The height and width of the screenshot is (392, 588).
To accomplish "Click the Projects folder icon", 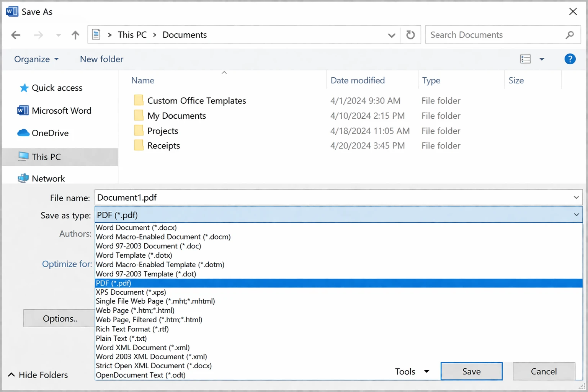I will tap(139, 131).
